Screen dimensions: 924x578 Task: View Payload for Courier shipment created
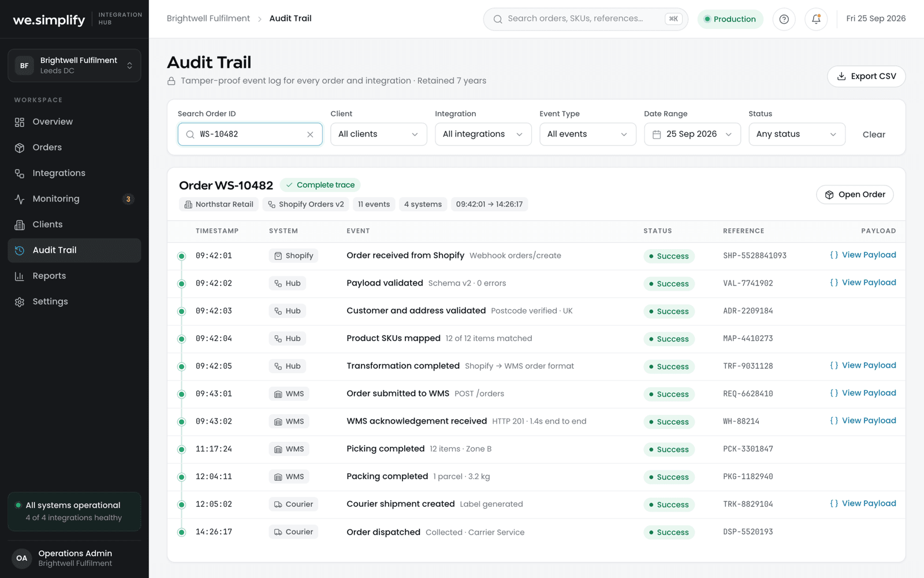click(863, 503)
